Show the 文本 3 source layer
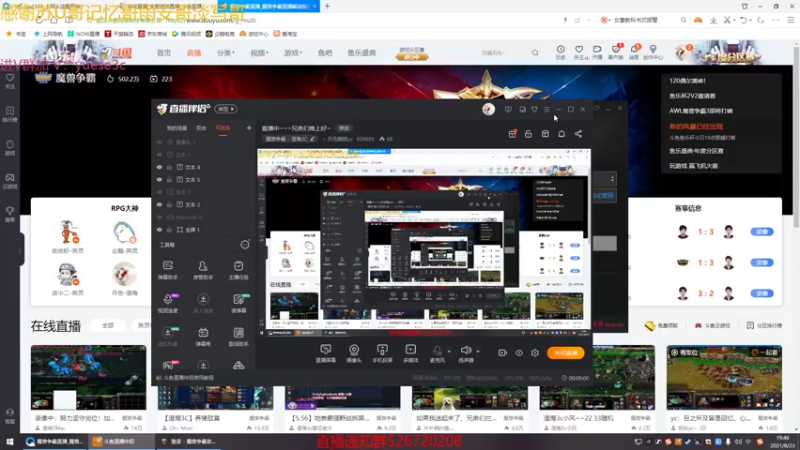The height and width of the screenshot is (450, 800). [x=159, y=192]
